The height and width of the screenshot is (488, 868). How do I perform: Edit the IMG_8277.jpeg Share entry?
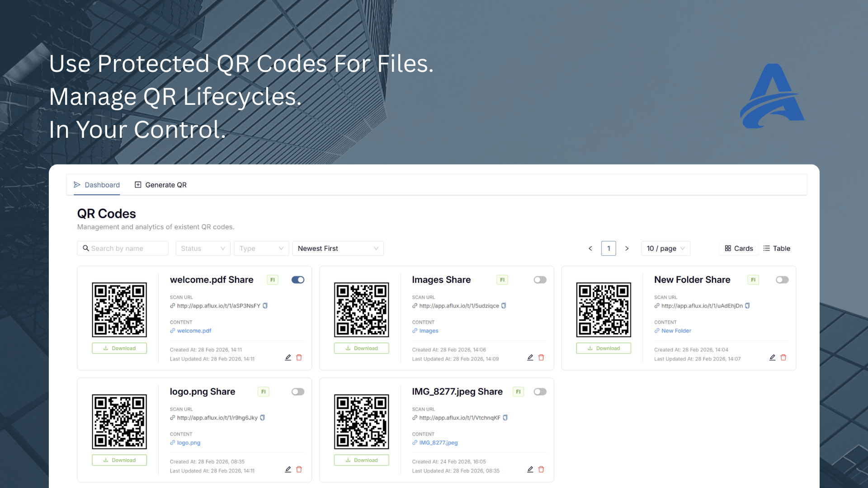530,469
